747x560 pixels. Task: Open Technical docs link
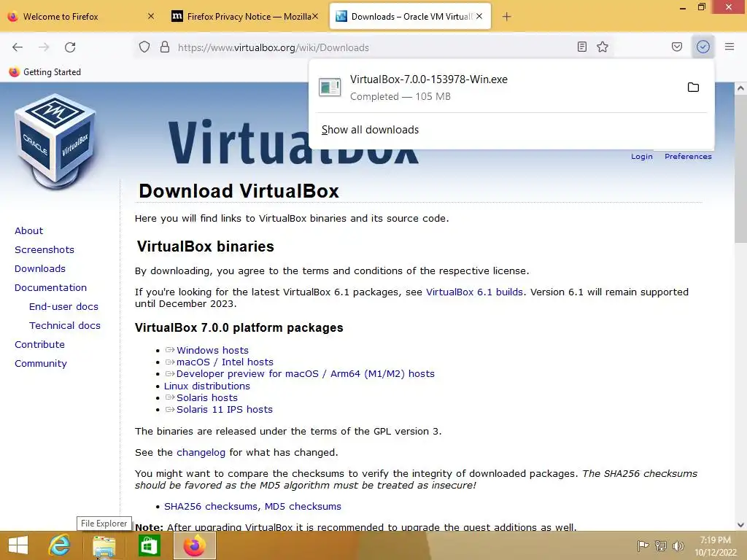[65, 326]
